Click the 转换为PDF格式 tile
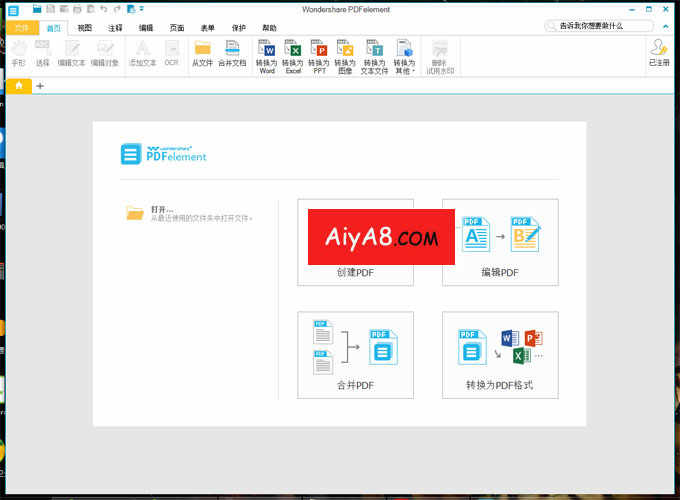The image size is (680, 500). tap(500, 355)
